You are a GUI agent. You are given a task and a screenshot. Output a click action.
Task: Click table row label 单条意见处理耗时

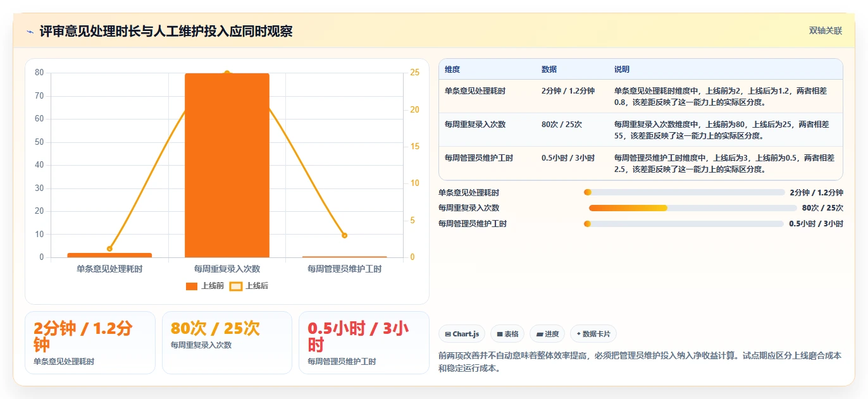(x=475, y=91)
